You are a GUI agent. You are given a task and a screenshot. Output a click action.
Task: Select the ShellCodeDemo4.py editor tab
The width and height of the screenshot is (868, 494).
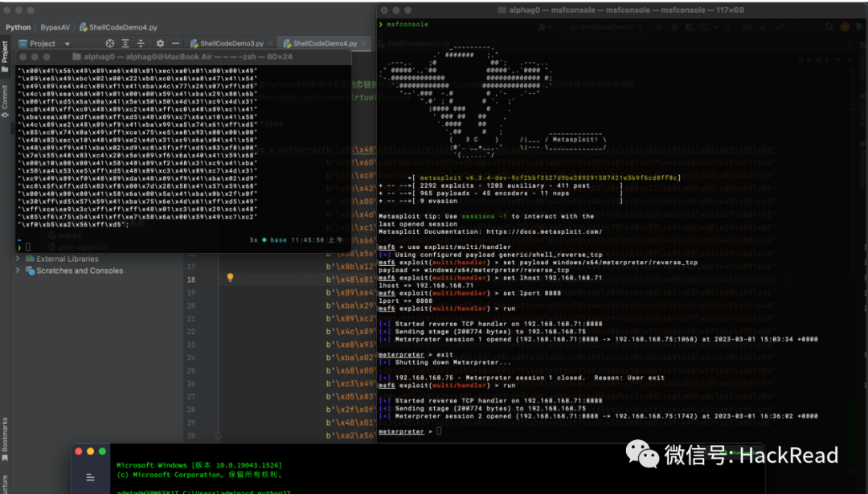click(x=325, y=43)
